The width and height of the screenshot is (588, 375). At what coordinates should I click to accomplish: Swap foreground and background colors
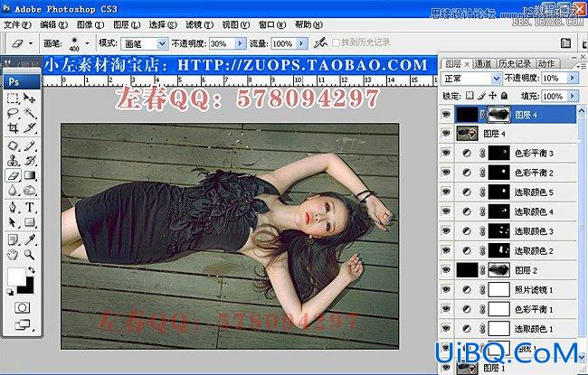click(x=32, y=270)
